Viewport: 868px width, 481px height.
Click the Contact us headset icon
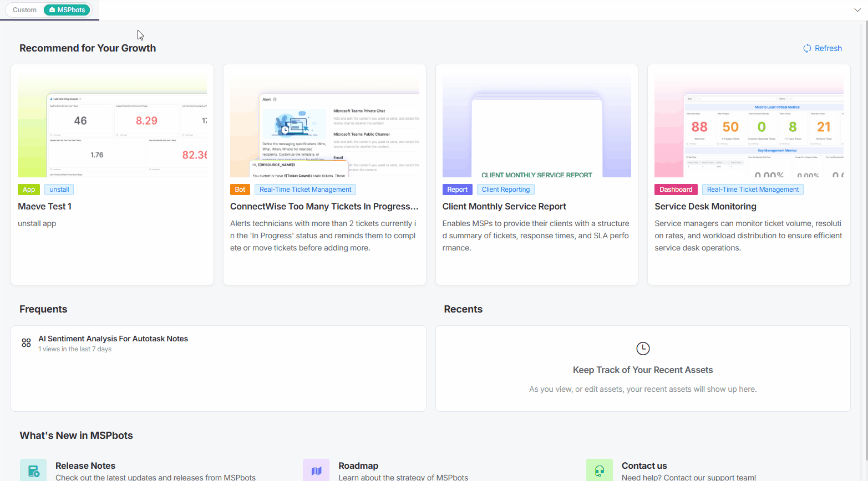[600, 469]
